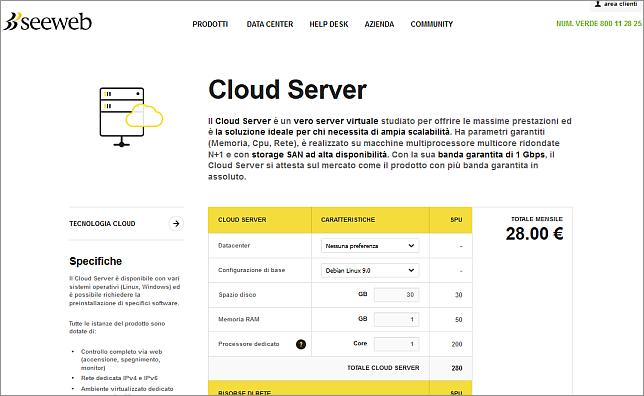Viewport: 644px width, 396px height.
Task: Click the Configurazione di base label
Action: 251,270
